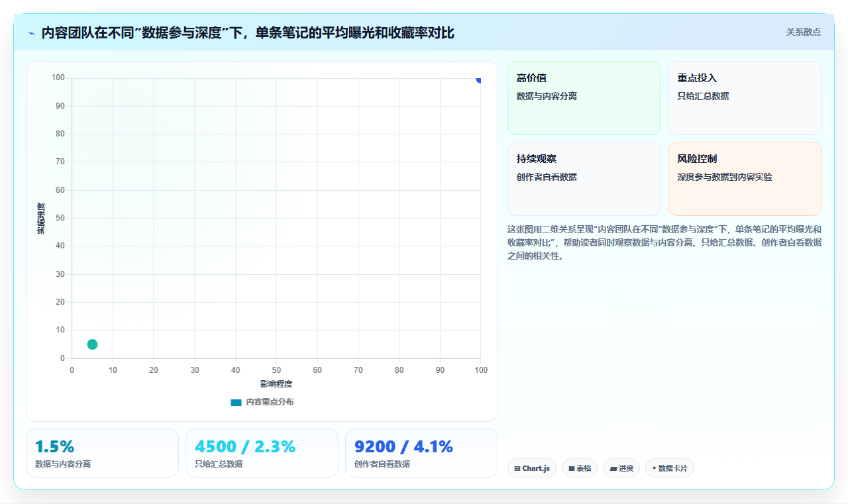Click the lightning icon beside the title
Viewport: 848px width, 504px height.
31,33
